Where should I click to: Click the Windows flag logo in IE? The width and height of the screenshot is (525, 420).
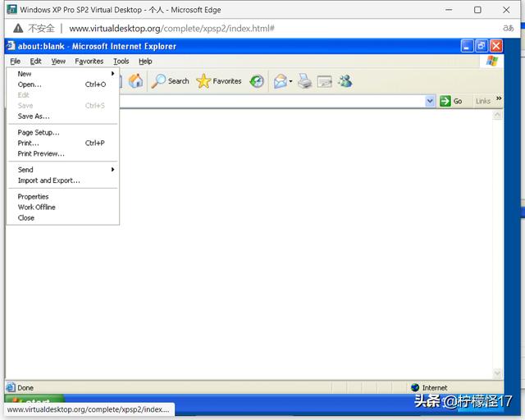coord(492,62)
